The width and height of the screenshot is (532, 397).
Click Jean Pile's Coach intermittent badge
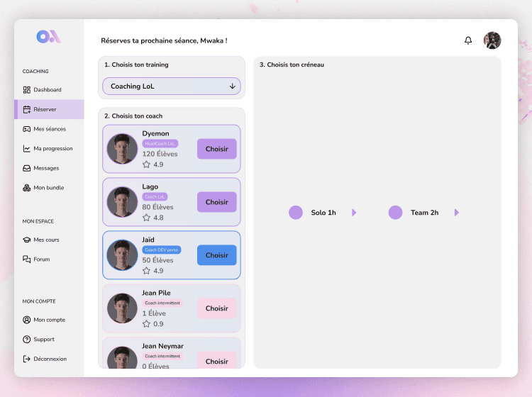[162, 303]
